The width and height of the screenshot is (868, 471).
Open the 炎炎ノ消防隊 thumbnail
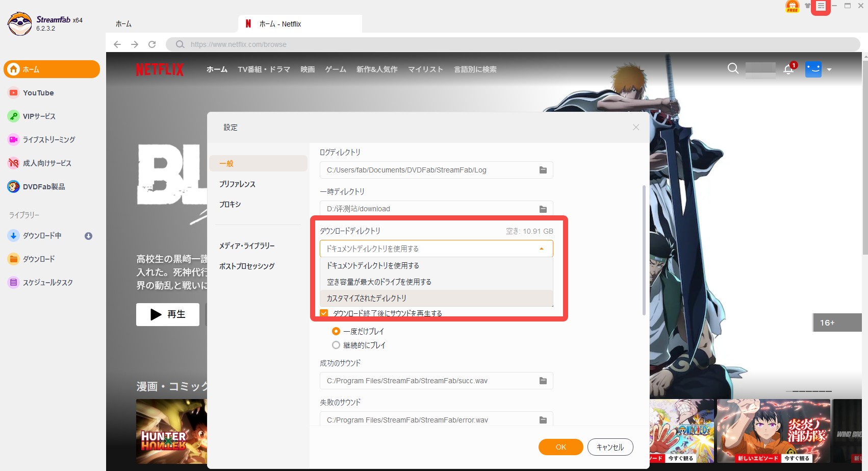pos(774,431)
